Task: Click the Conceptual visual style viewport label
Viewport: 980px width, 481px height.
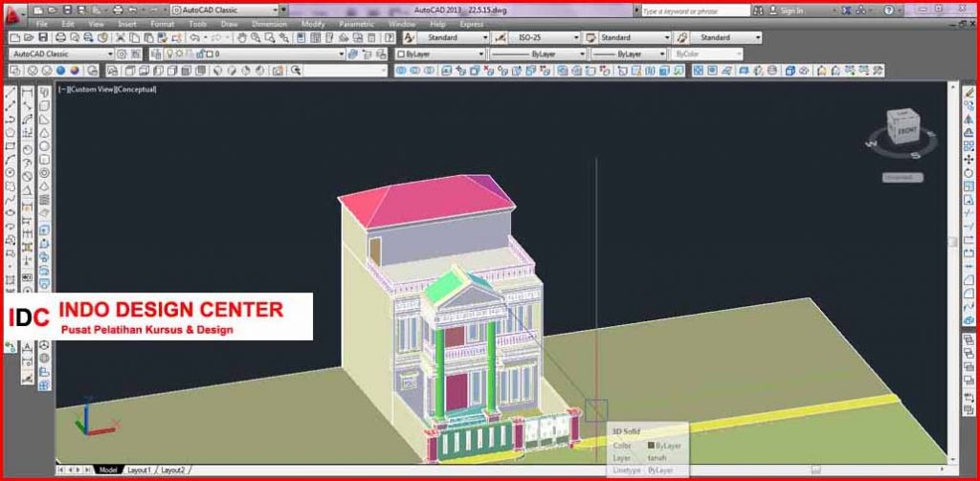Action: pos(136,89)
